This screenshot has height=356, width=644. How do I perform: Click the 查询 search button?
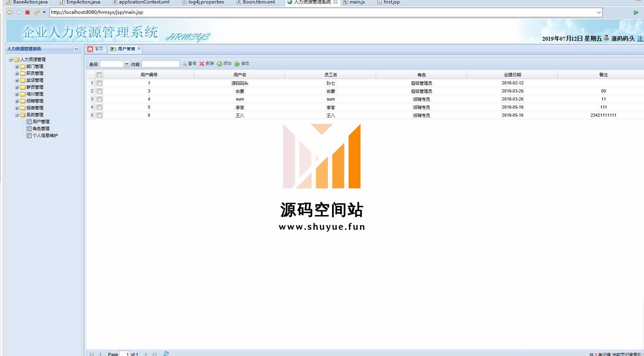pyautogui.click(x=189, y=64)
